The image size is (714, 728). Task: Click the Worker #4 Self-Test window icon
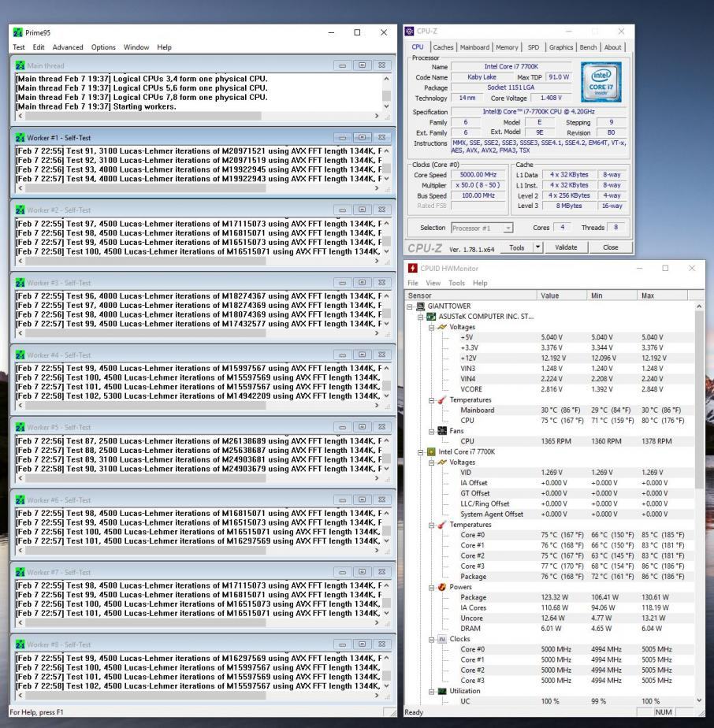(20, 355)
